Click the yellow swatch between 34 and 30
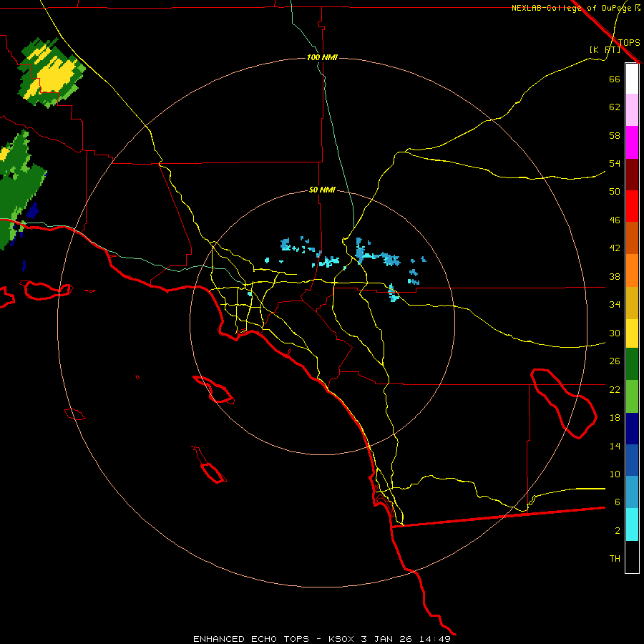 coord(632,333)
